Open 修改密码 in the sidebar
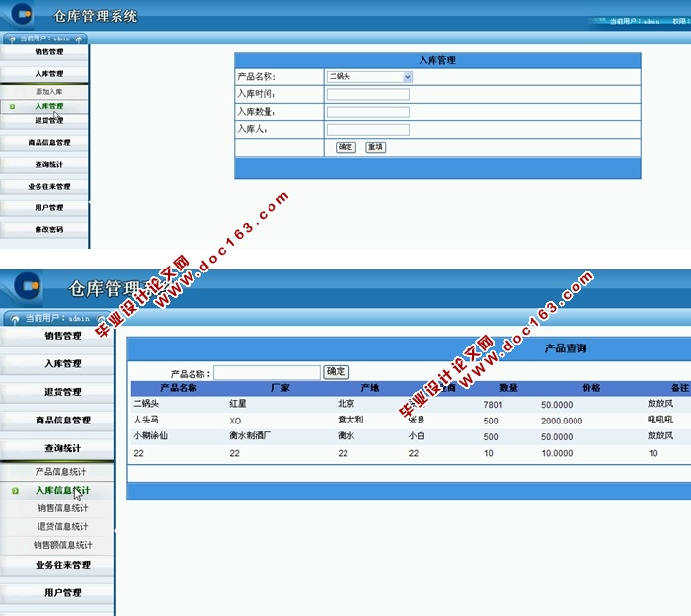691x616 pixels. tap(49, 230)
